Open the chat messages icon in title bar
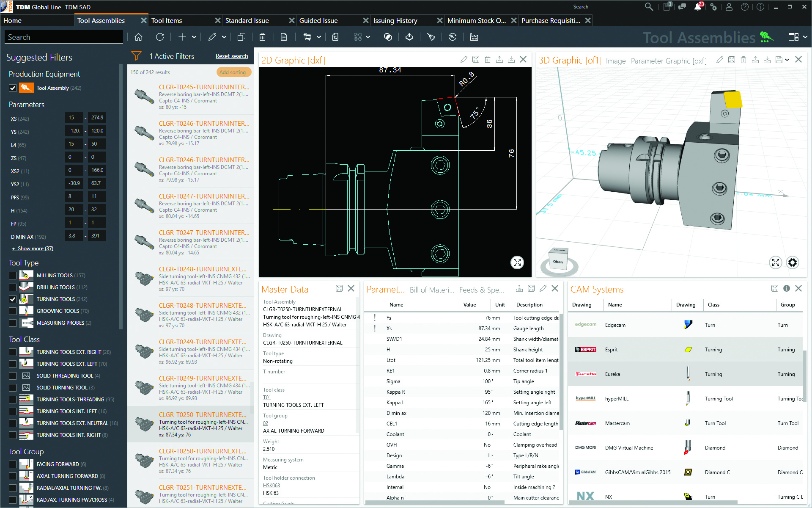The width and height of the screenshot is (812, 508). pyautogui.click(x=682, y=7)
